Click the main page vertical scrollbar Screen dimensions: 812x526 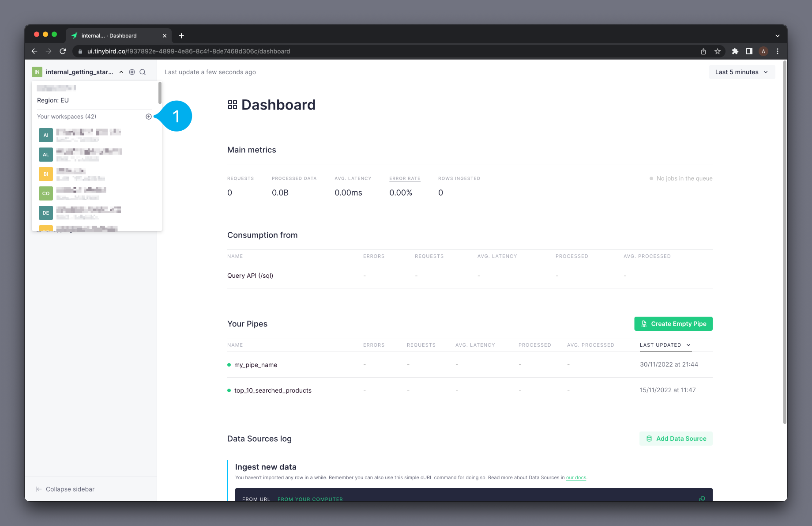point(785,242)
